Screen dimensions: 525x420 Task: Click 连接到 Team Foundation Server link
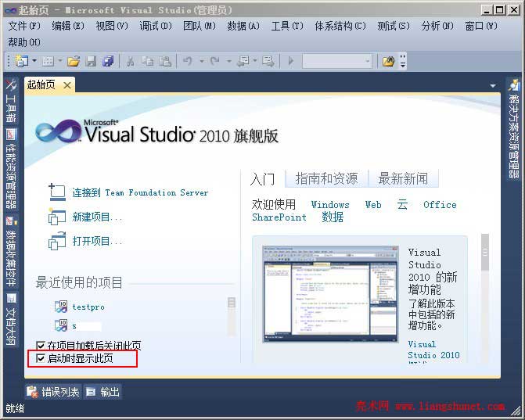(x=140, y=192)
